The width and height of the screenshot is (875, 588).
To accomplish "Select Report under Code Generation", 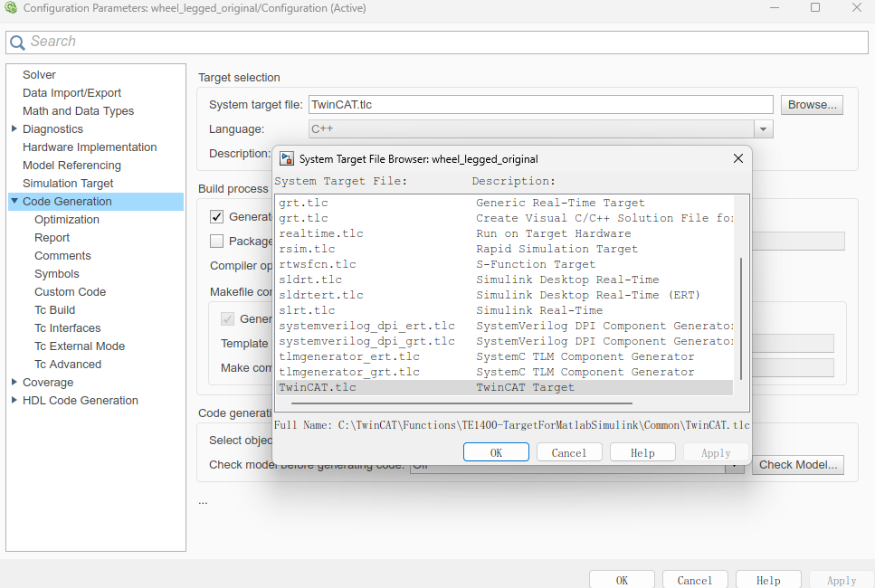I will click(52, 238).
